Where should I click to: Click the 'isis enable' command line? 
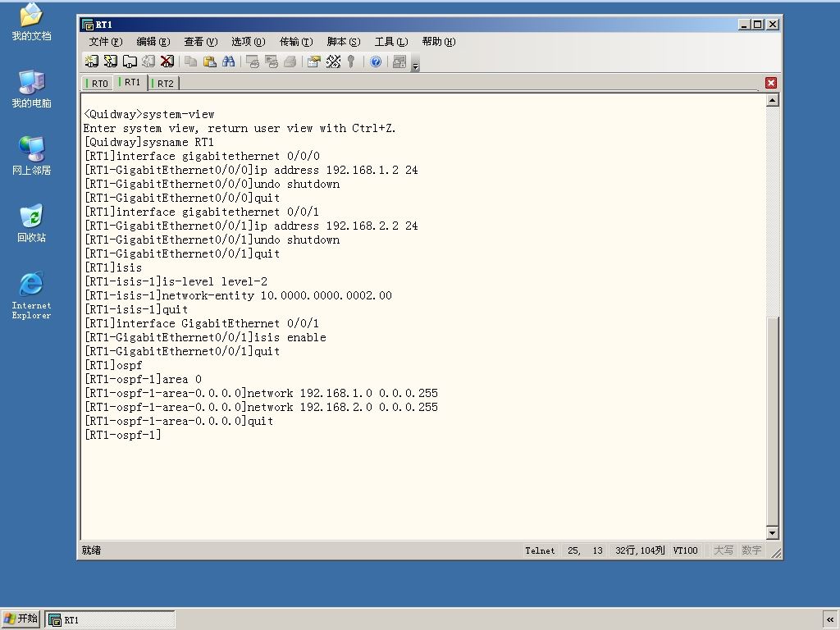[204, 337]
